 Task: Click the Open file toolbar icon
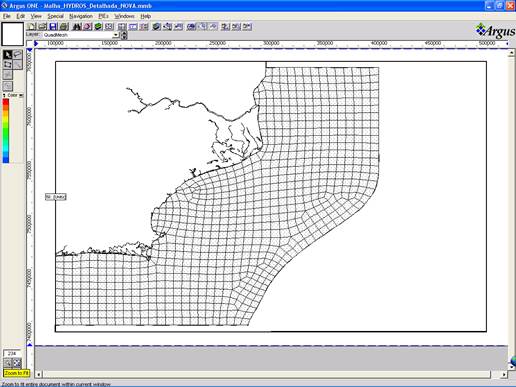point(42,26)
